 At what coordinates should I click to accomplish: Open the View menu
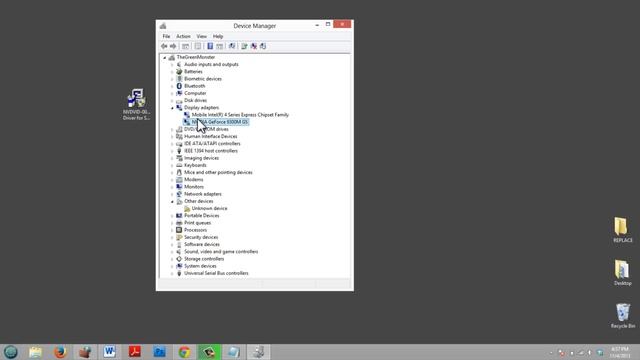[202, 36]
